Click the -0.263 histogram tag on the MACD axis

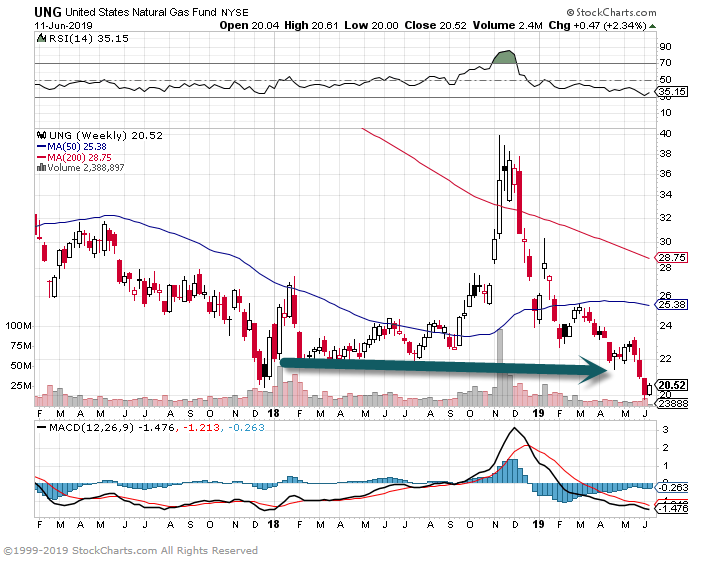(672, 488)
